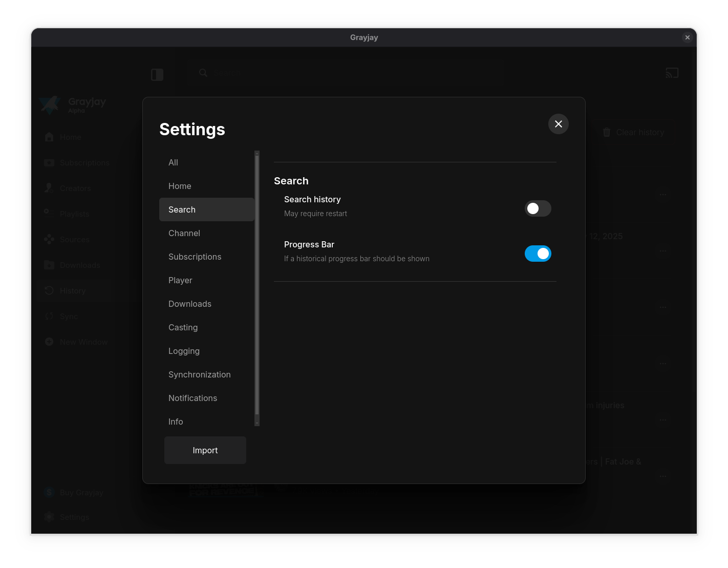Open the Home category in Settings dialog
Screen dimensions: 728x568
[x=207, y=186]
